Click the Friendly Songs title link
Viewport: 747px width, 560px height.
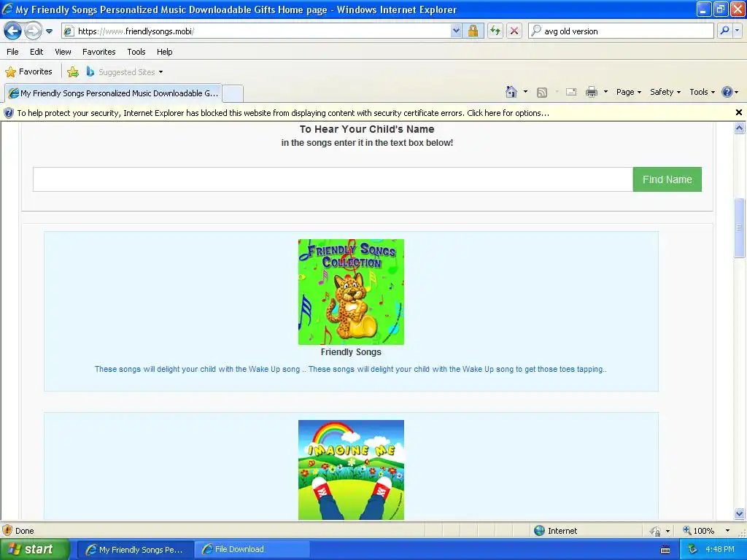pos(351,352)
